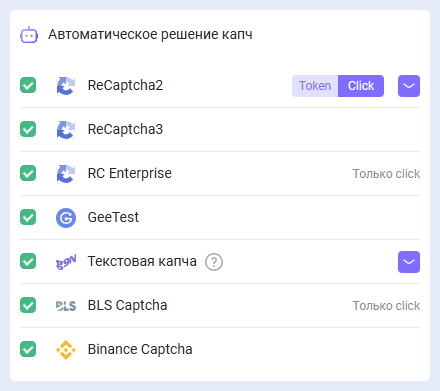
Task: Click the Binance Captcha diamond icon
Action: 66,350
